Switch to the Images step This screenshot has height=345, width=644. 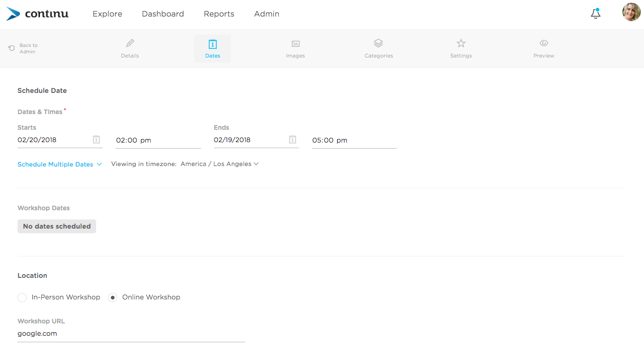pyautogui.click(x=295, y=49)
